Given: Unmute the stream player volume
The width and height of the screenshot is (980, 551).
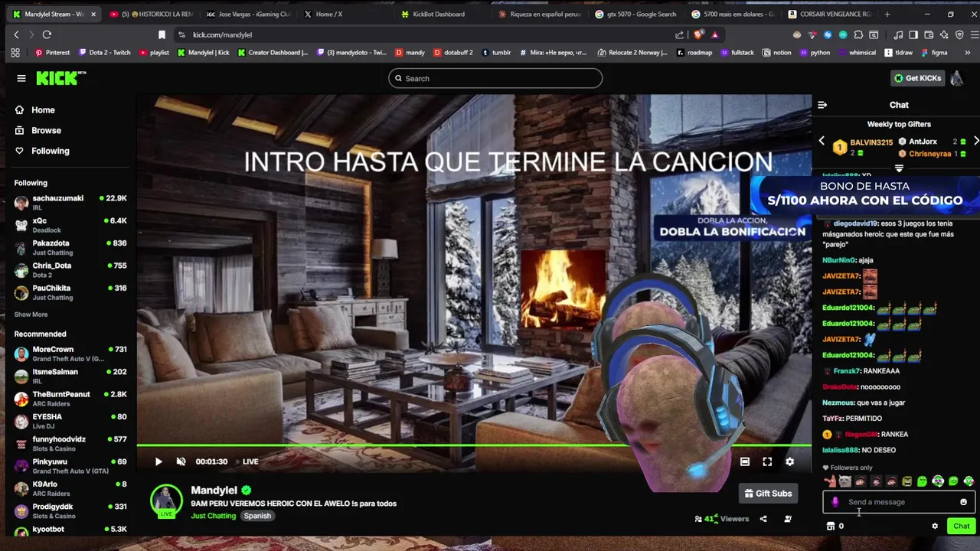Looking at the screenshot, I should click(181, 461).
